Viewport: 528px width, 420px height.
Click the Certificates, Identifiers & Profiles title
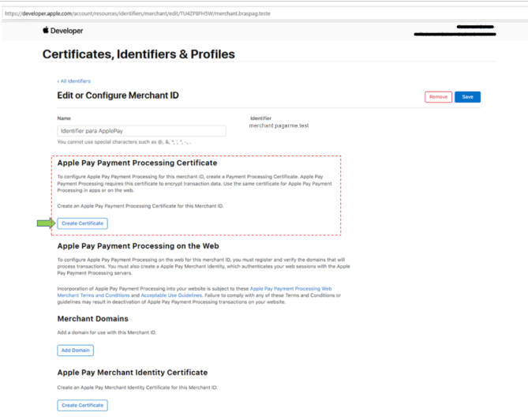pos(139,54)
